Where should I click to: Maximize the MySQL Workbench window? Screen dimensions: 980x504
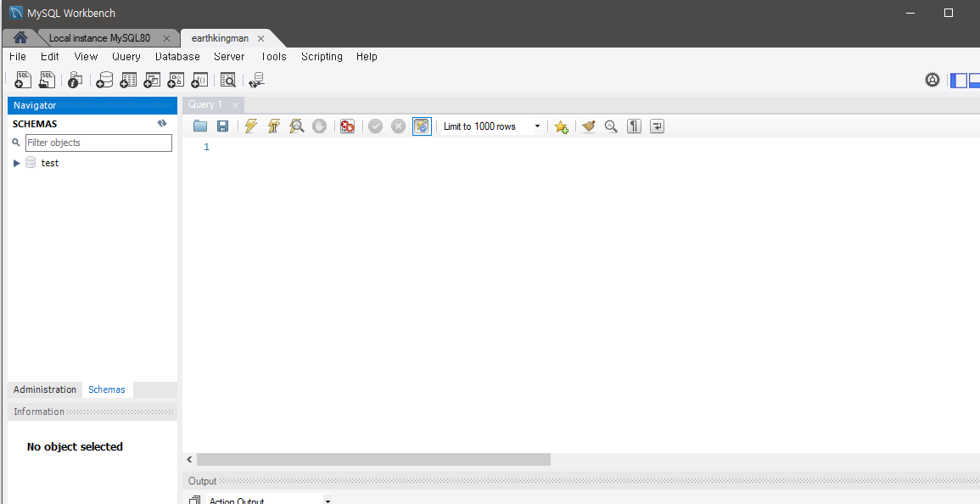[948, 13]
